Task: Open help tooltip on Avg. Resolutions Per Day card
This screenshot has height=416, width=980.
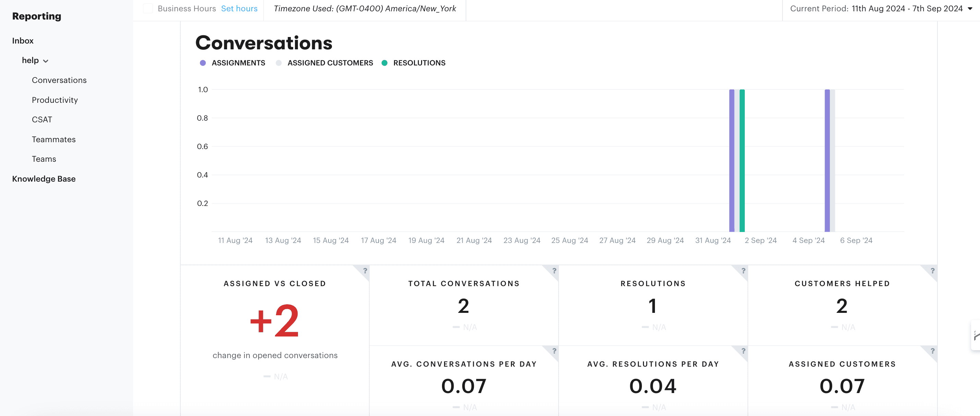Action: (743, 351)
